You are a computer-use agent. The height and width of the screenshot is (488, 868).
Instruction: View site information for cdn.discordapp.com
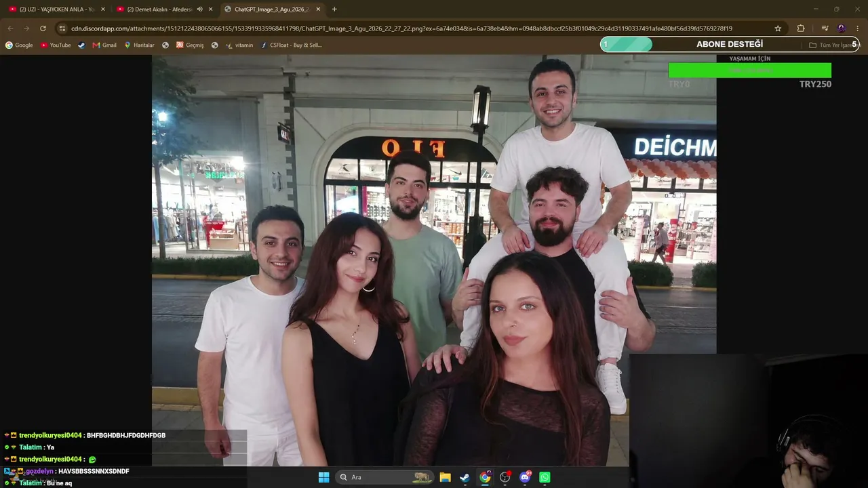(62, 28)
